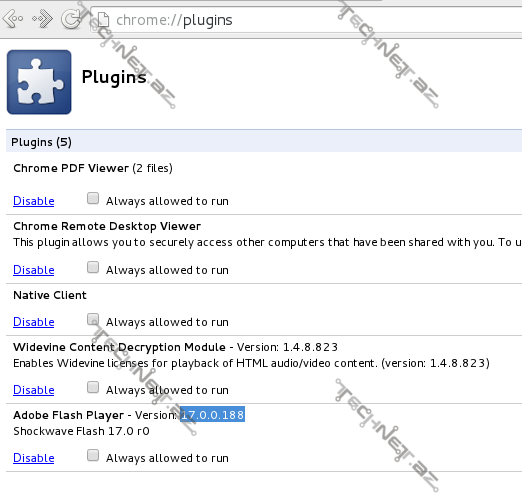Viewport: 522px width, 493px height.
Task: Disable Chrome Remote Desktop Viewer plugin
Action: click(34, 270)
